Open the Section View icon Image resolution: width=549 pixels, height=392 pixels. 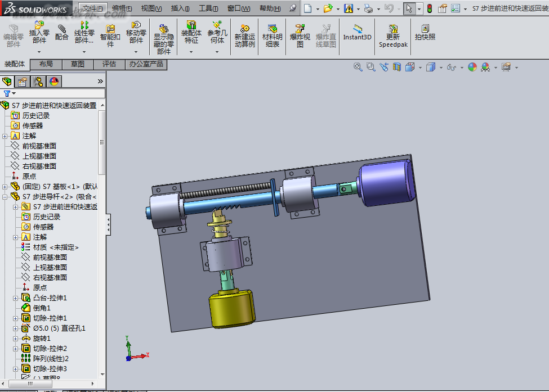(397, 67)
